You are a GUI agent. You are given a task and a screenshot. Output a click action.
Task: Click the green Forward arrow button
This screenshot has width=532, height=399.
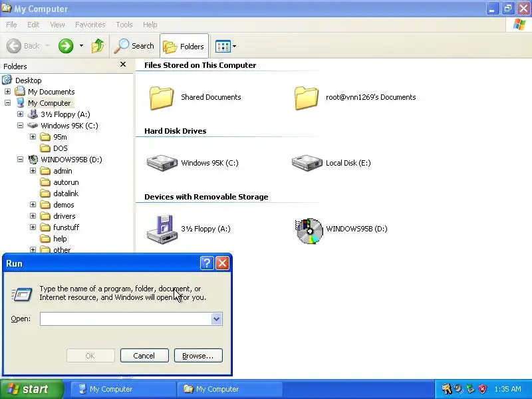coord(66,46)
